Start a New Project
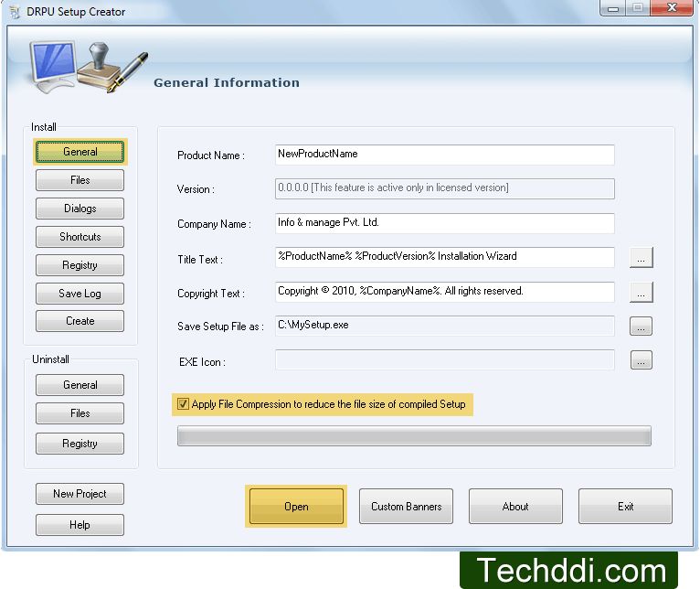700x589 pixels. 80,494
